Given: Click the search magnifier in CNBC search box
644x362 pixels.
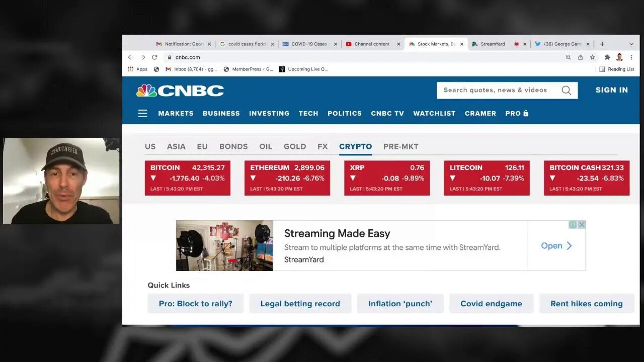Looking at the screenshot, I should point(567,90).
